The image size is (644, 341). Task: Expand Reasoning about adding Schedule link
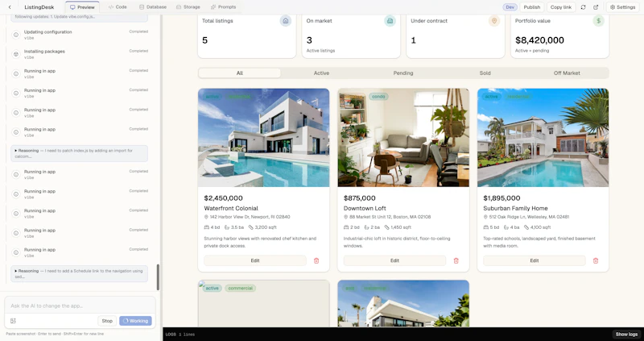click(x=79, y=274)
